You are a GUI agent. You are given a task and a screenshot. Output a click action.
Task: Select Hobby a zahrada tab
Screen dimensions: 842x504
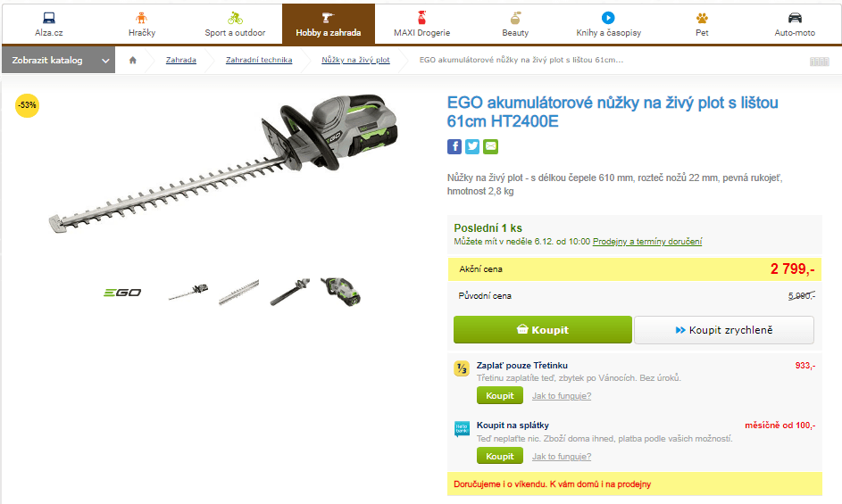[x=329, y=24]
